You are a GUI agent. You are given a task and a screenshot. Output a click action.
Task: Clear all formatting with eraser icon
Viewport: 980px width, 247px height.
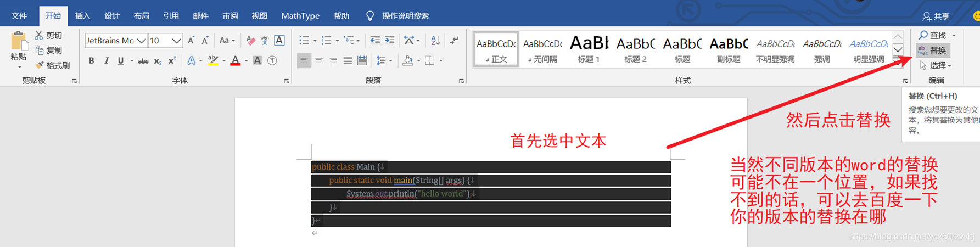coord(251,40)
